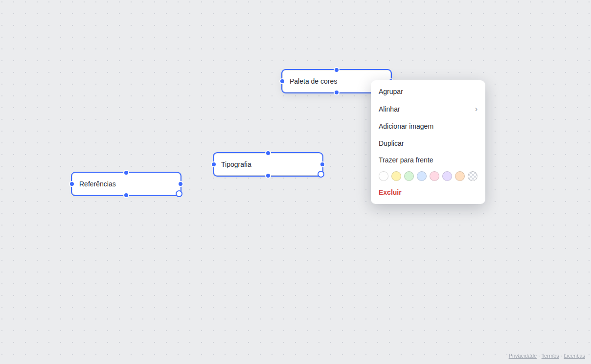Select the Tipografia card
This screenshot has height=364, width=591.
268,164
